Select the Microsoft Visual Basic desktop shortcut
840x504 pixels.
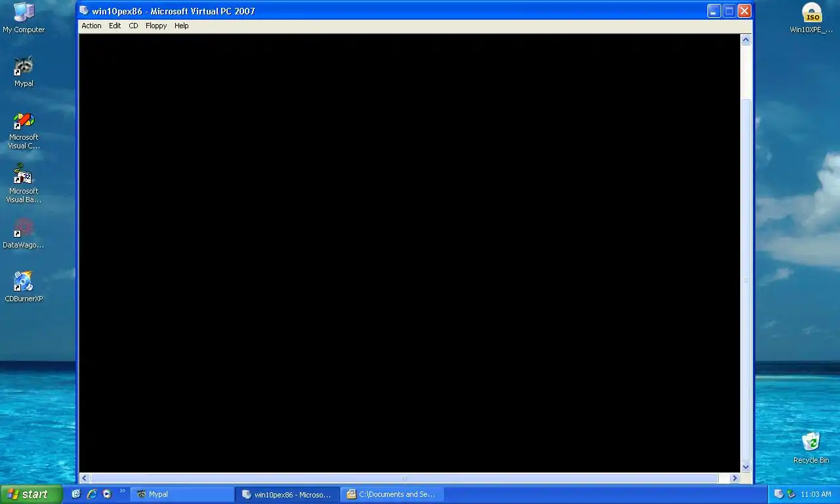24,184
